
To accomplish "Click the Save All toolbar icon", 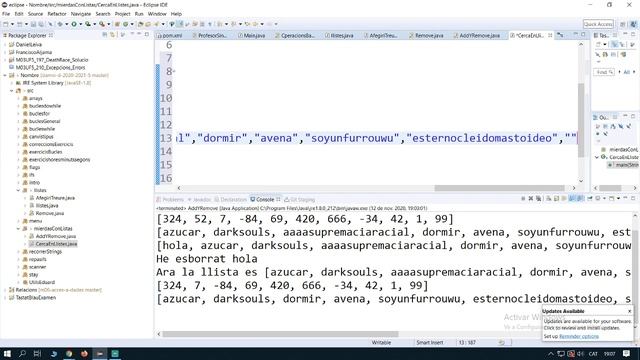I will [x=41, y=24].
